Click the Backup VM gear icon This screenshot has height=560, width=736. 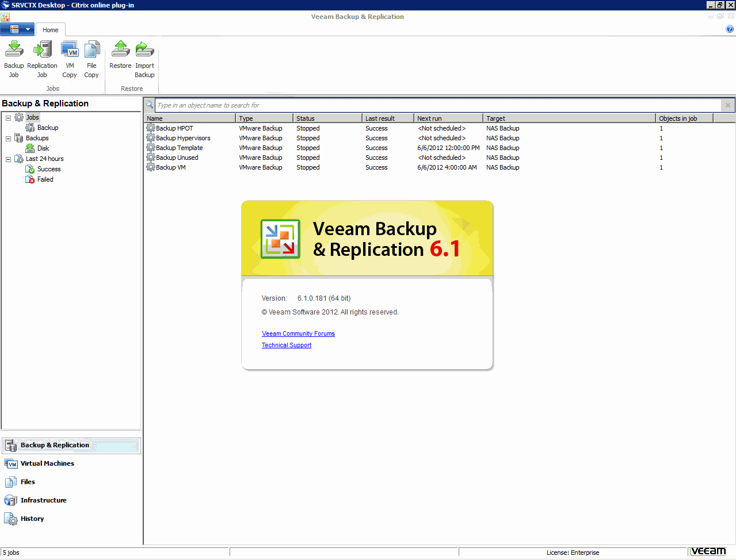151,167
